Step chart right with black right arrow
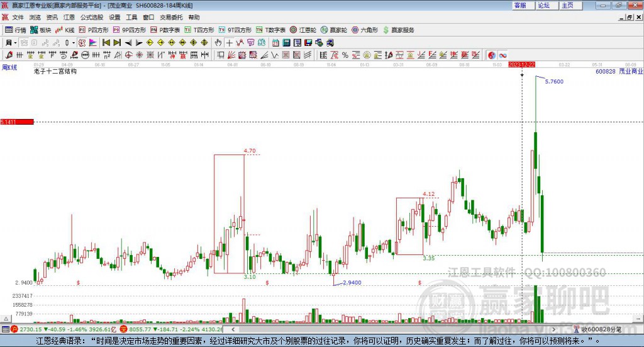 [x=139, y=43]
